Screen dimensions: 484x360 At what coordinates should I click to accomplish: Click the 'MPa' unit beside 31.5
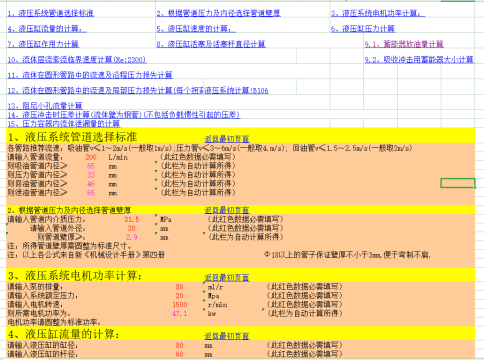pos(166,220)
